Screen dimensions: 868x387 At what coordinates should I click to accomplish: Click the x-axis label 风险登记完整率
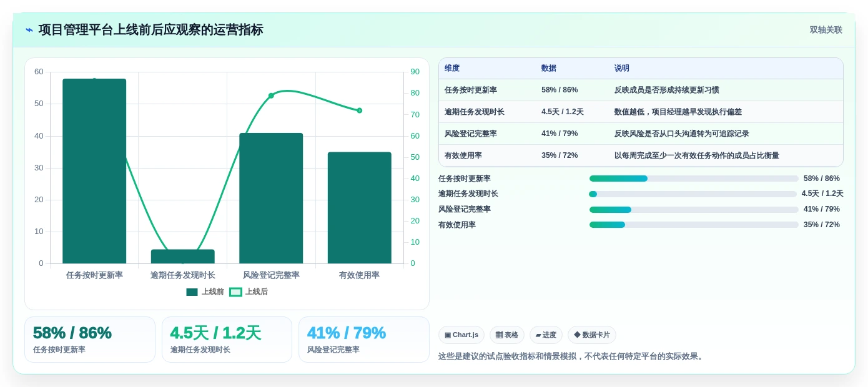point(271,275)
